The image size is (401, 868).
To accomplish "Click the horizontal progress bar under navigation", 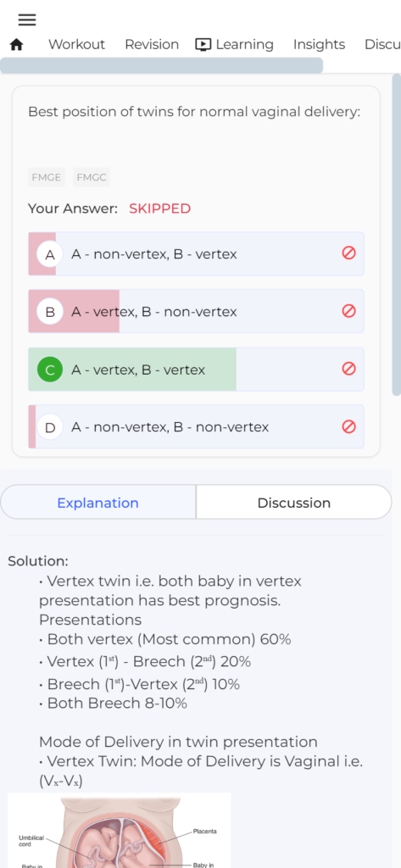I will [x=161, y=65].
